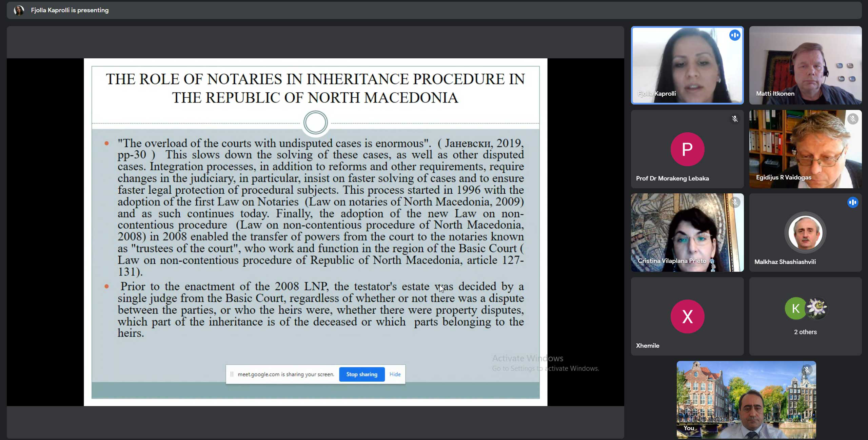
Task: Select Matti Itkonen's video tile
Action: (805, 65)
